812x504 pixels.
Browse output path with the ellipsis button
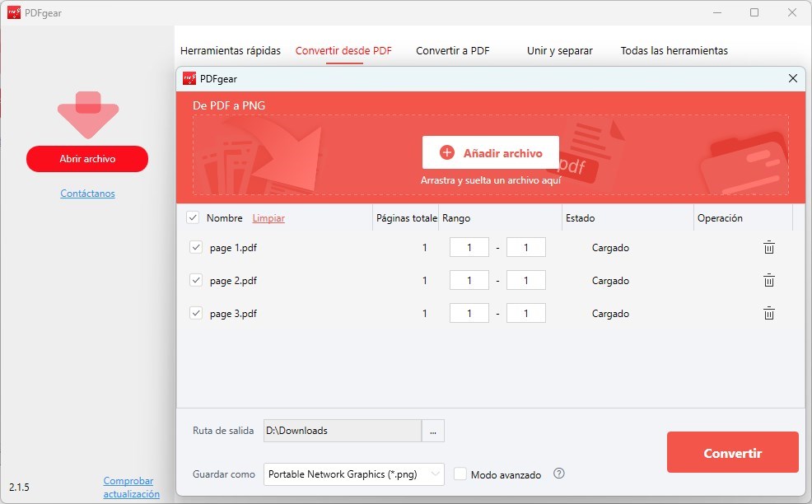coord(433,431)
